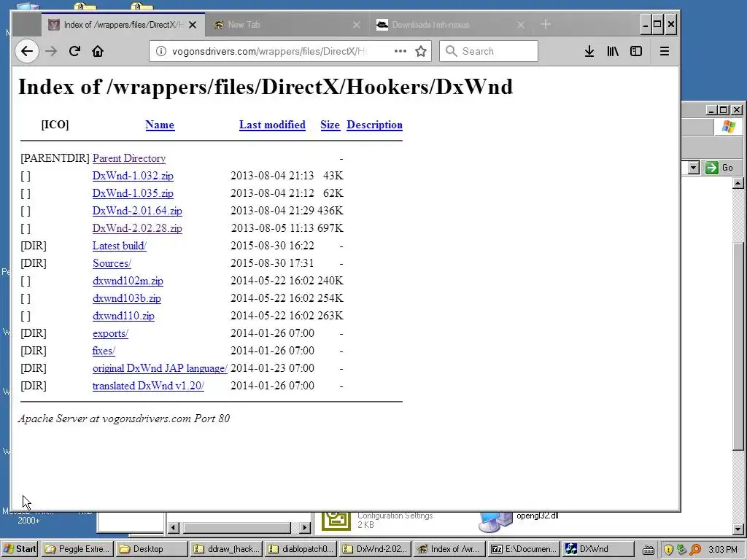Screen dimensions: 747x560
Task: Open Parent Directory link
Action: click(129, 158)
